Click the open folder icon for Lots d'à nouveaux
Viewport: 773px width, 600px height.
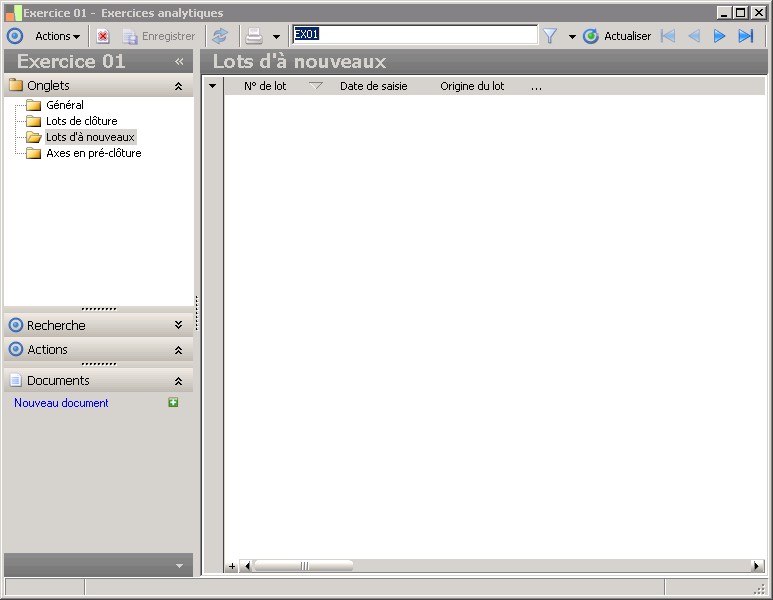point(34,137)
